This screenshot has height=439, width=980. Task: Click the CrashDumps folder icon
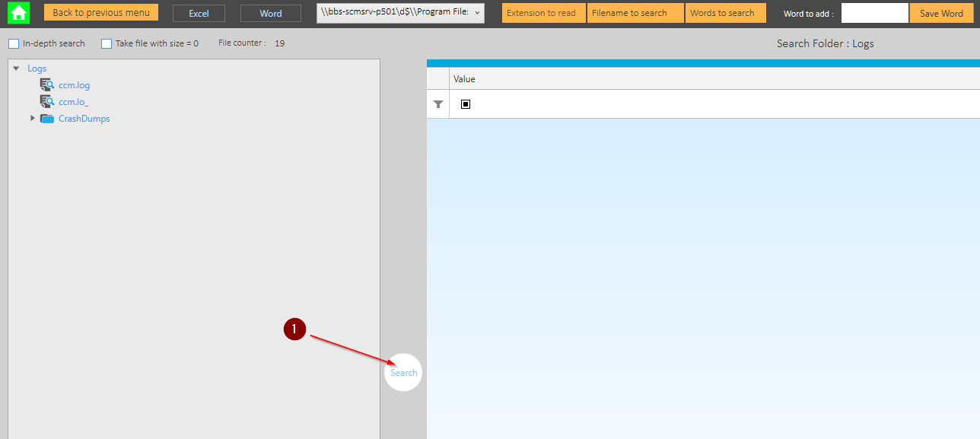pyautogui.click(x=47, y=119)
